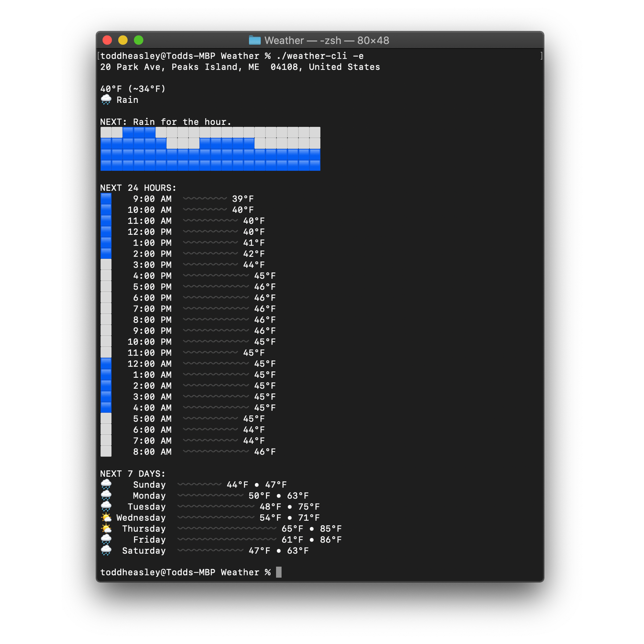Click the red close window button
The image size is (644, 644).
(107, 40)
